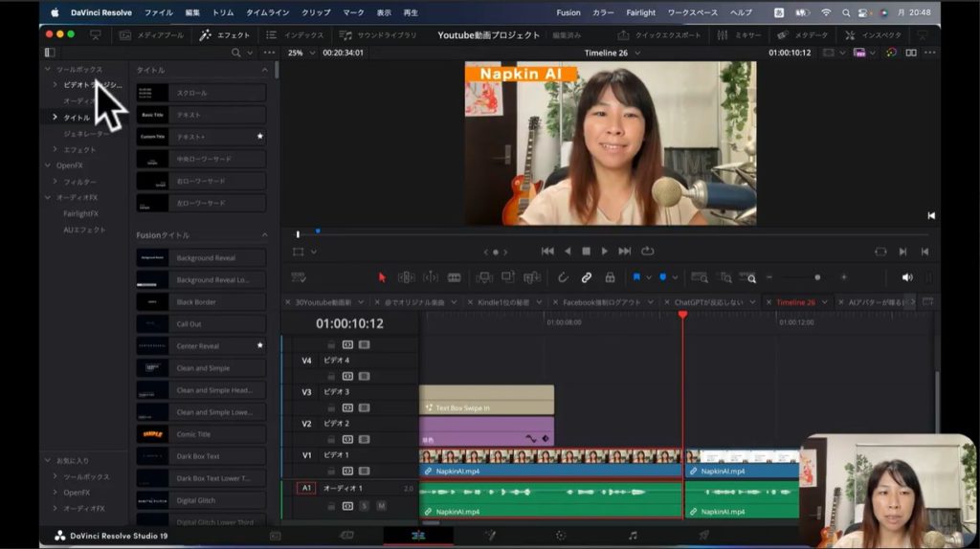The height and width of the screenshot is (549, 980).
Task: Click the loop playback icon
Action: pyautogui.click(x=648, y=252)
